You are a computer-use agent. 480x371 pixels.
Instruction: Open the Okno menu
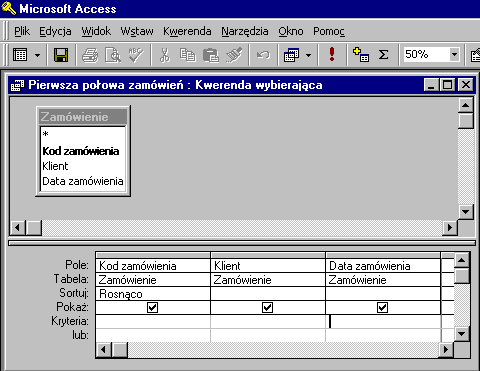291,31
